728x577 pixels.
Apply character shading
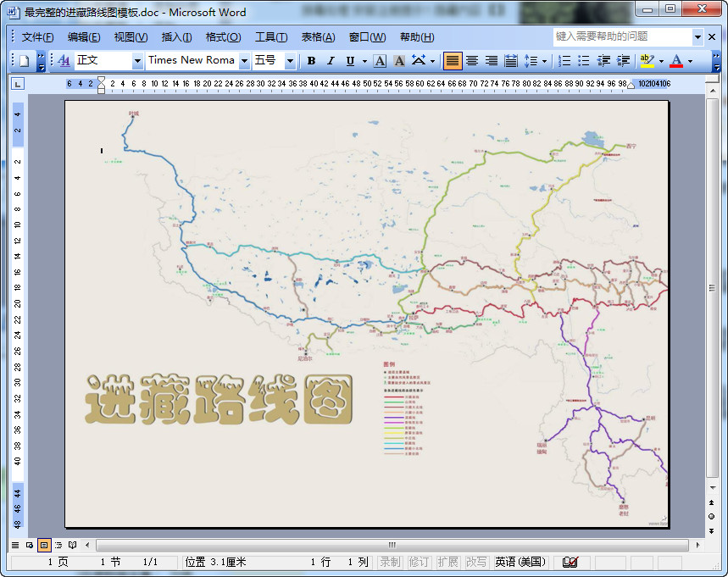point(399,61)
